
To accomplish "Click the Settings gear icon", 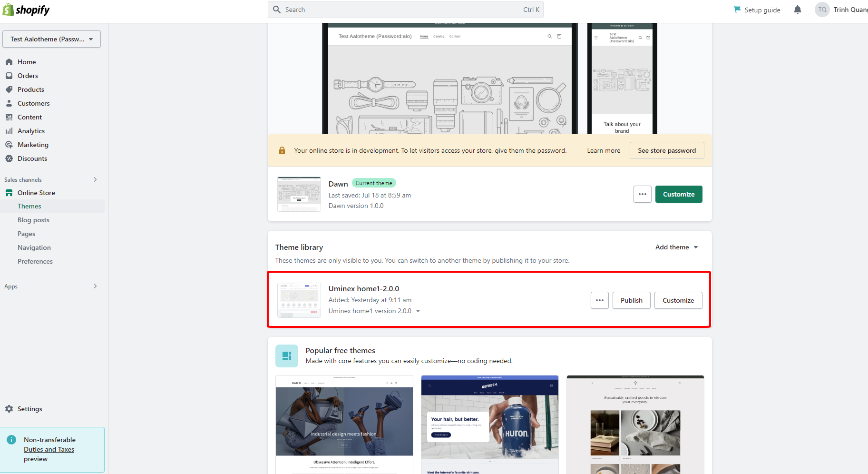I will 9,409.
